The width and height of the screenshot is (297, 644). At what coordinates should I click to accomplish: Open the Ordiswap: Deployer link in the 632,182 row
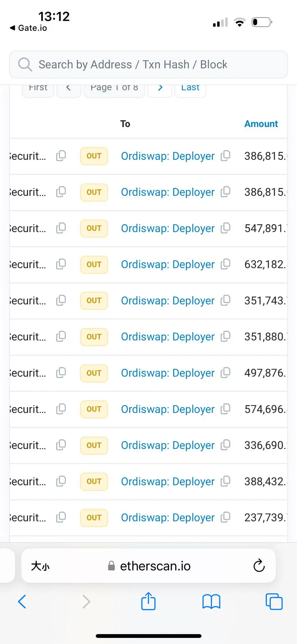point(168,264)
